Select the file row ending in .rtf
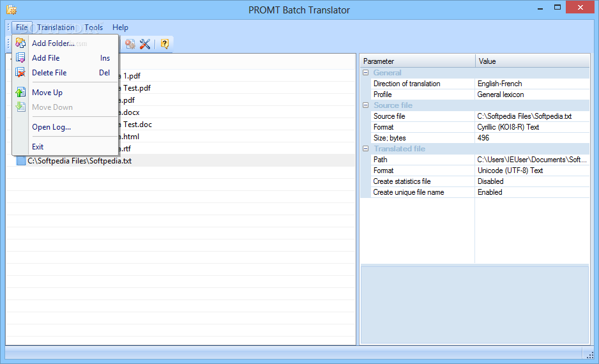The height and width of the screenshot is (364, 599). click(x=237, y=149)
